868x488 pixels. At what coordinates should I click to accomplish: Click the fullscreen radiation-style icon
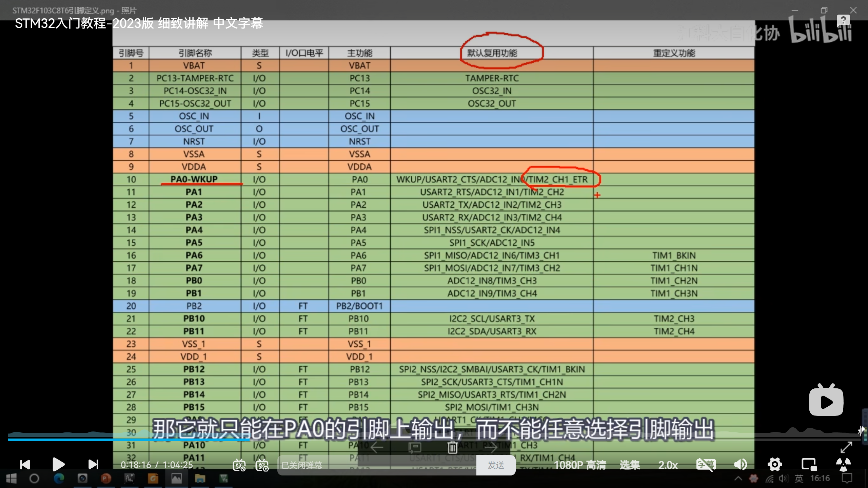pos(843,464)
